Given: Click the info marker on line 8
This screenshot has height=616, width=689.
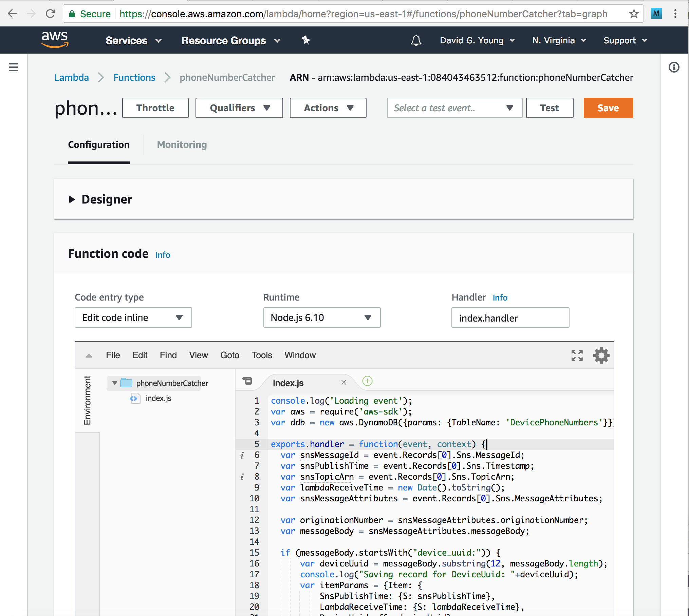Looking at the screenshot, I should (242, 477).
